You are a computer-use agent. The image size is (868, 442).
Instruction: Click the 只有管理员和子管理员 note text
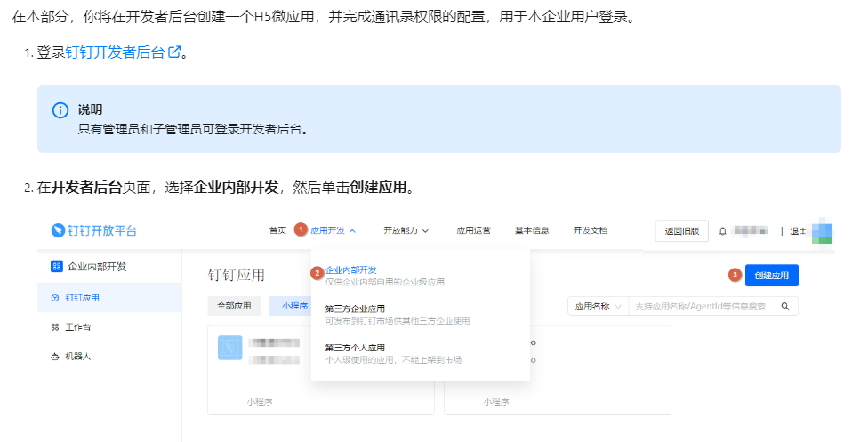193,130
